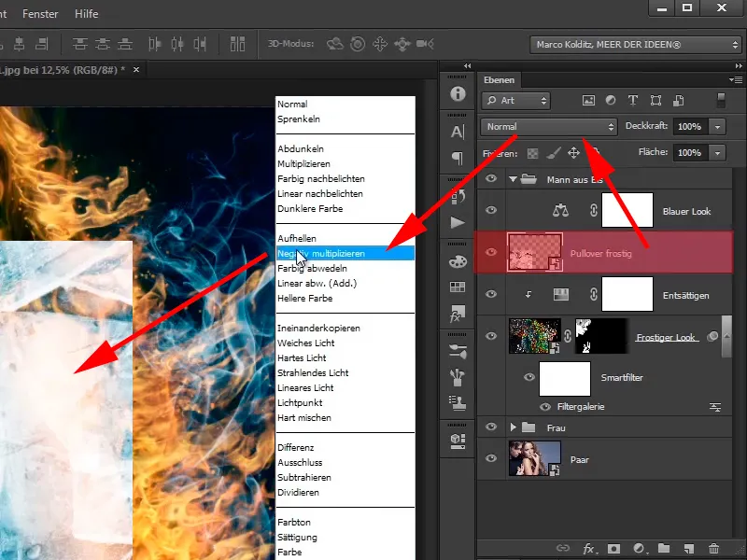Add a layer style via fx button

590,549
